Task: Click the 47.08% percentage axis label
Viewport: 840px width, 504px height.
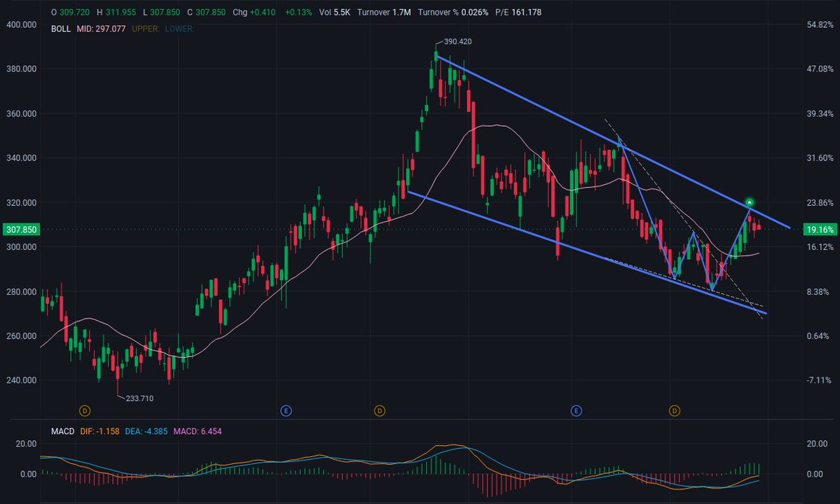Action: pyautogui.click(x=820, y=69)
